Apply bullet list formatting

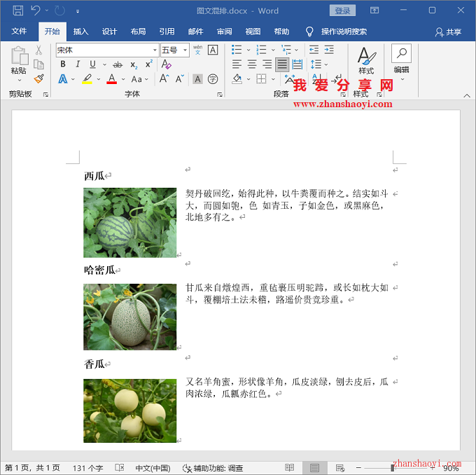(236, 50)
